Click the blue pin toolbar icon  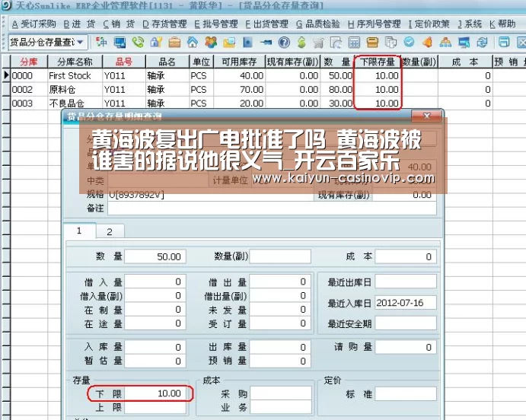(266, 43)
